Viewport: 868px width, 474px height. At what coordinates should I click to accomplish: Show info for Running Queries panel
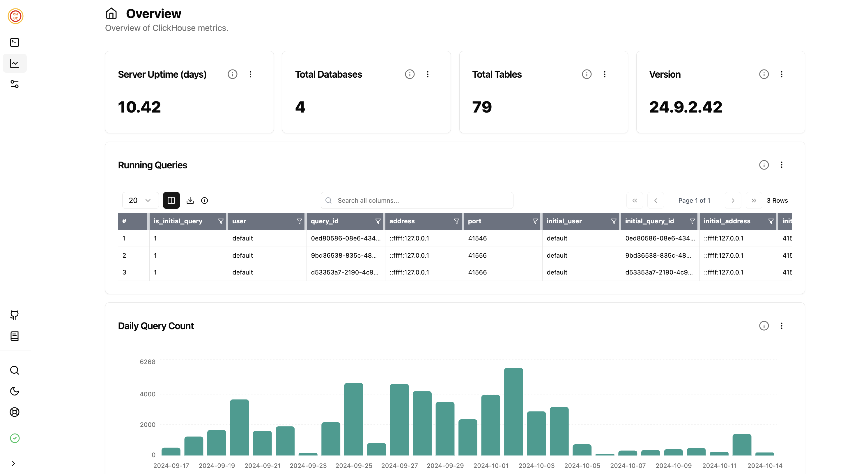tap(764, 165)
